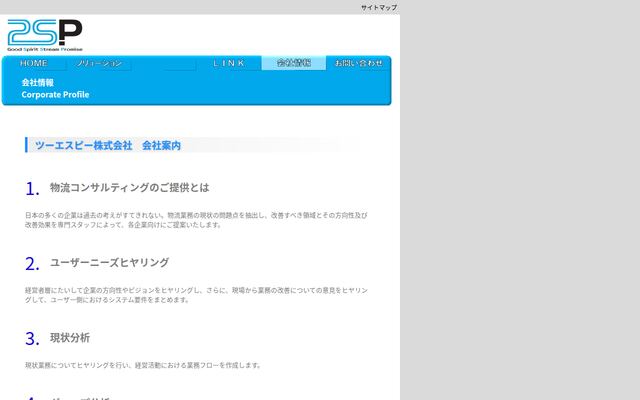Click the 2SP company logo
Image resolution: width=640 pixels, height=400 pixels.
45,35
